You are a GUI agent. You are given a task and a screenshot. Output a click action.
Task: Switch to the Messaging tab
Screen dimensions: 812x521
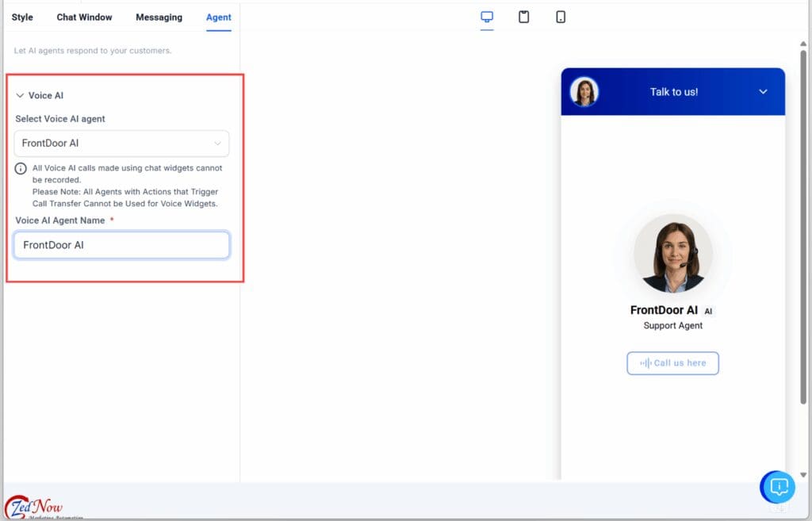tap(159, 17)
